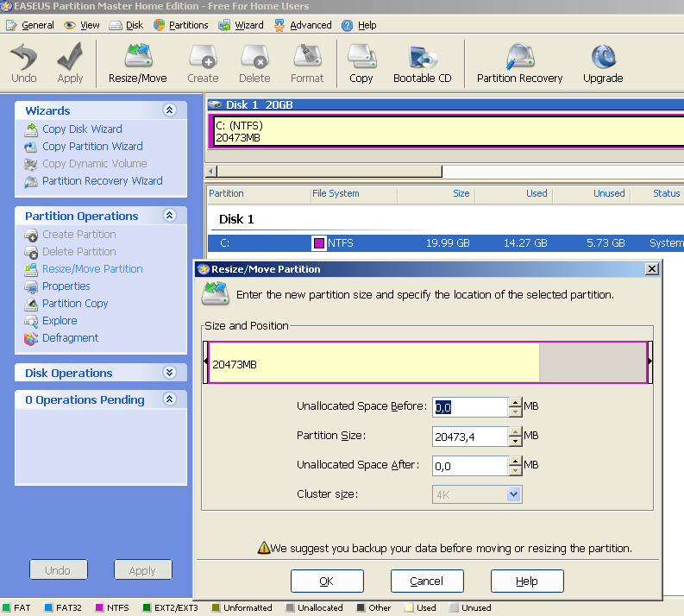
Task: Collapse the Partition Operations panel
Action: [170, 215]
